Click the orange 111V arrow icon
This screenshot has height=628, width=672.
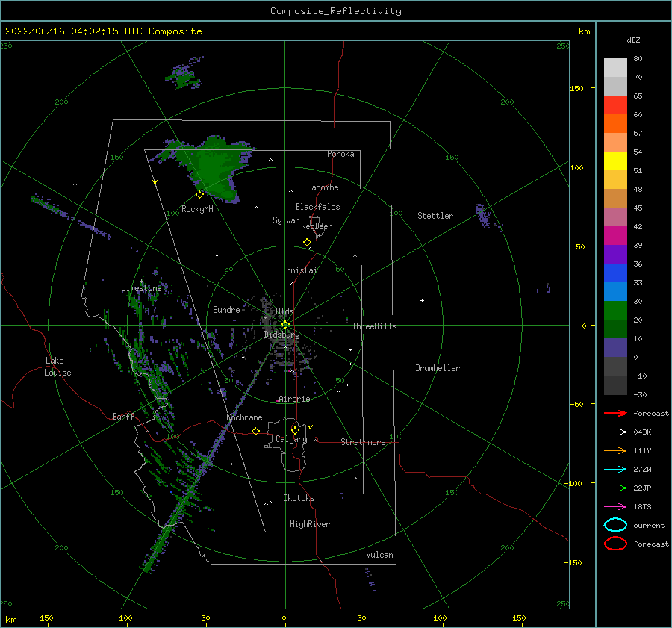coord(615,450)
